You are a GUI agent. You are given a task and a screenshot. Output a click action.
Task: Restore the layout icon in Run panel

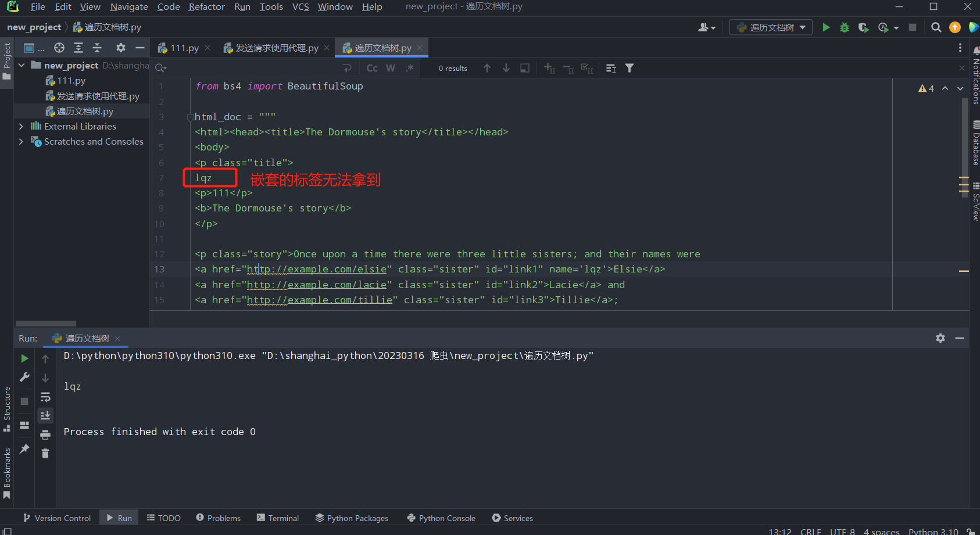pos(24,425)
